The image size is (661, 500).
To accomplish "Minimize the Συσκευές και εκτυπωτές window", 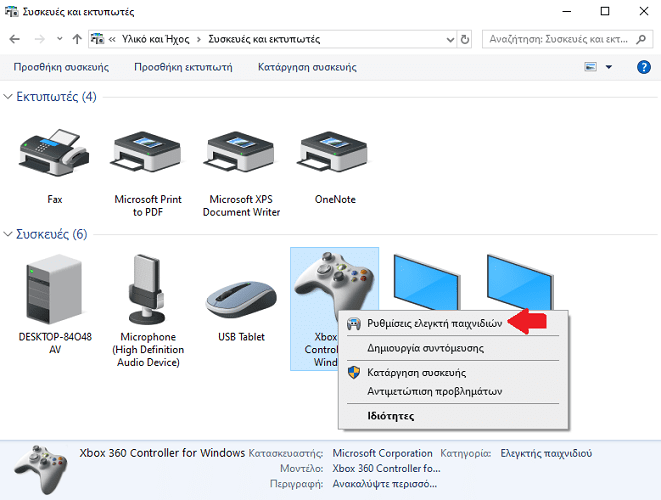I will (567, 11).
